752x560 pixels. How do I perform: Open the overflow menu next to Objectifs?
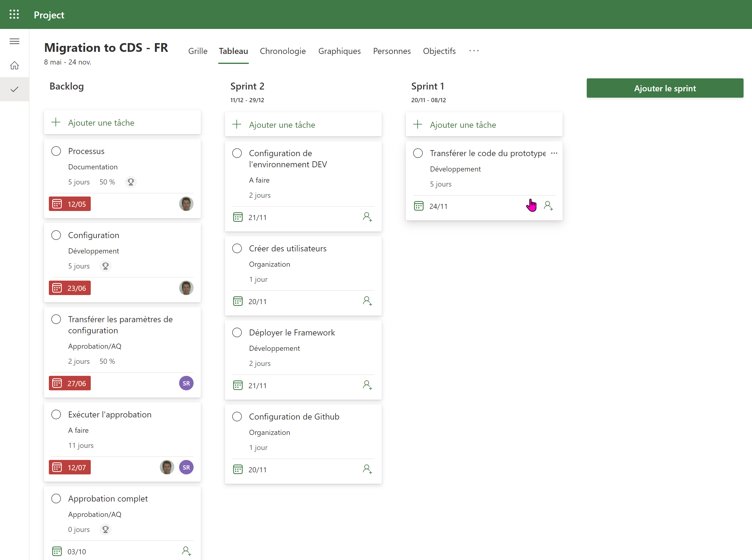coord(474,51)
